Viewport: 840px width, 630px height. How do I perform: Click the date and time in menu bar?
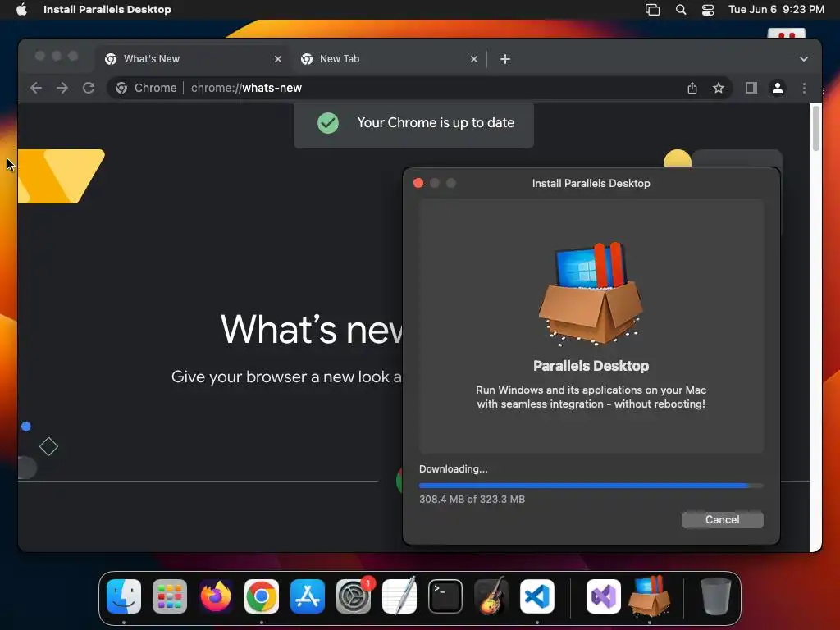pos(776,9)
